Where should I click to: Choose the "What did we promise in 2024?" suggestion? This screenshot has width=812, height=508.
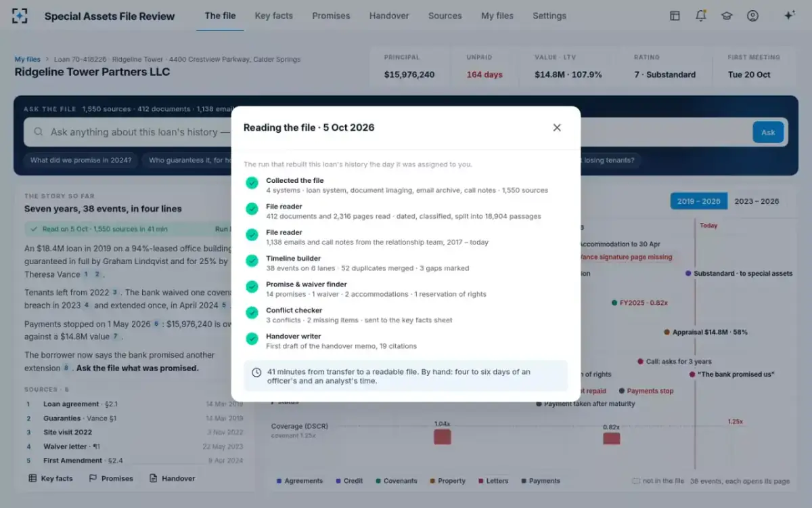point(81,161)
